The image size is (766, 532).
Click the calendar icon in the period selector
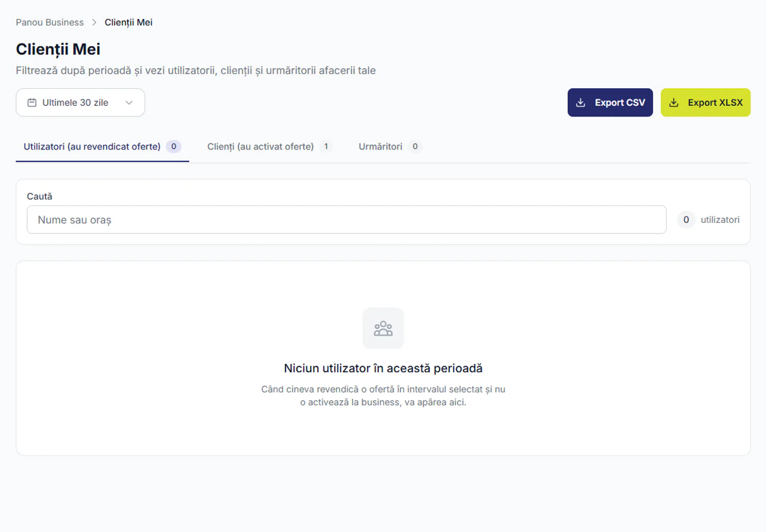coord(32,103)
